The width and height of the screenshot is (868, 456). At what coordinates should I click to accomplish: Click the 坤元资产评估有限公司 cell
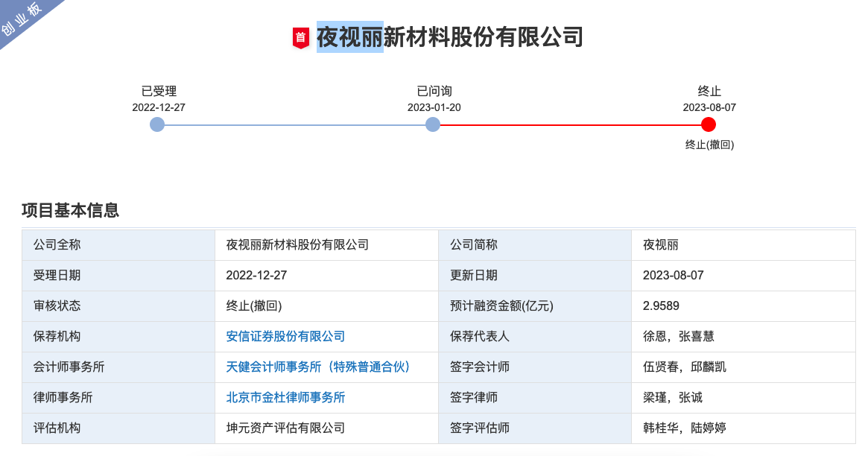[326, 428]
